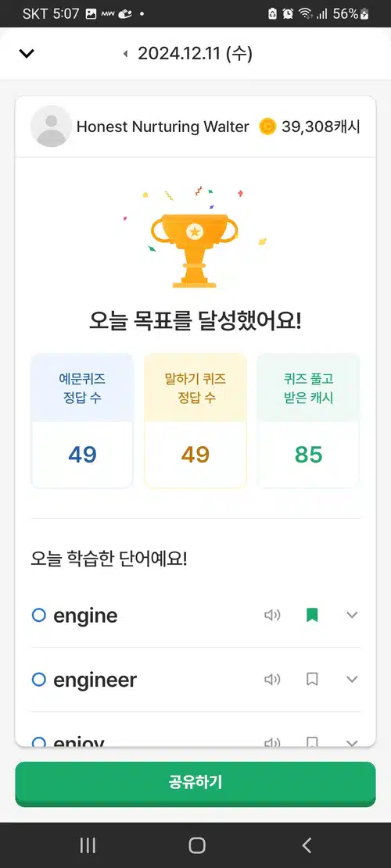Image resolution: width=391 pixels, height=868 pixels.
Task: Expand details for the word engineer
Action: (x=352, y=679)
